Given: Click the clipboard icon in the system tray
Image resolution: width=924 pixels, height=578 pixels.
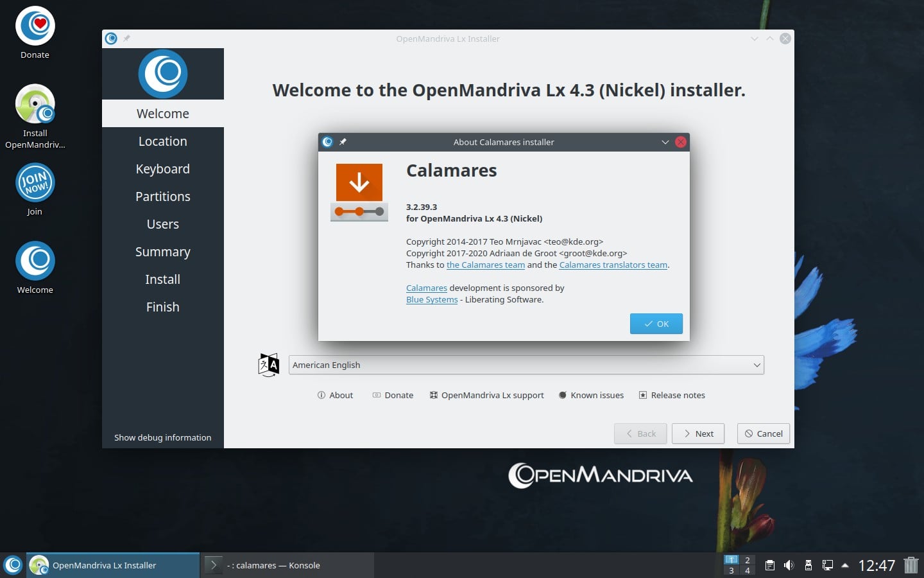Looking at the screenshot, I should click(770, 565).
